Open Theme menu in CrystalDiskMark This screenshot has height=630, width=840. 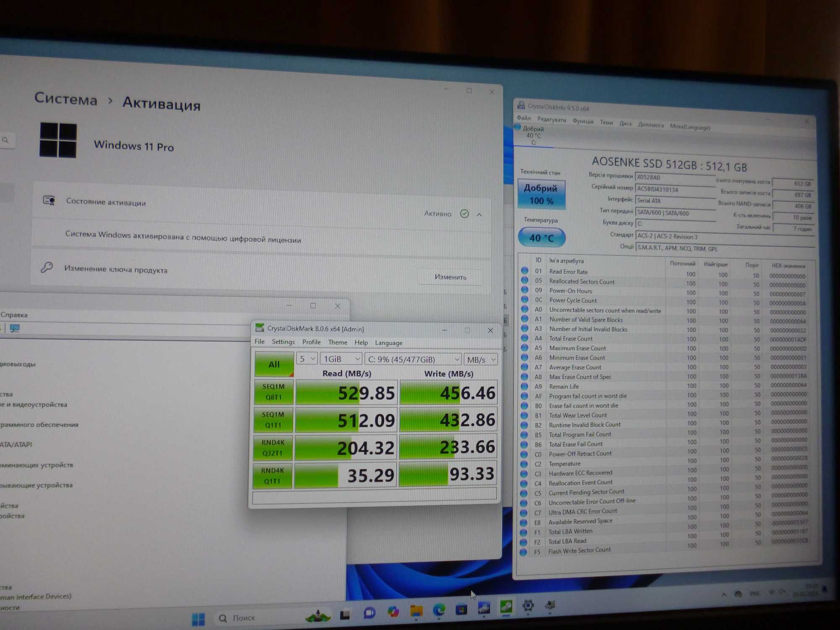(x=338, y=342)
